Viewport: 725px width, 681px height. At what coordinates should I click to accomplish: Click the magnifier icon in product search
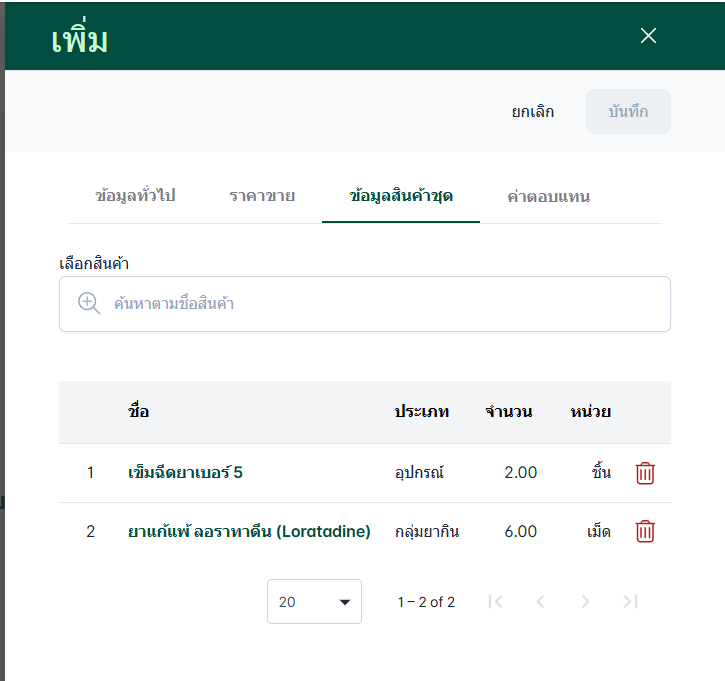click(89, 304)
